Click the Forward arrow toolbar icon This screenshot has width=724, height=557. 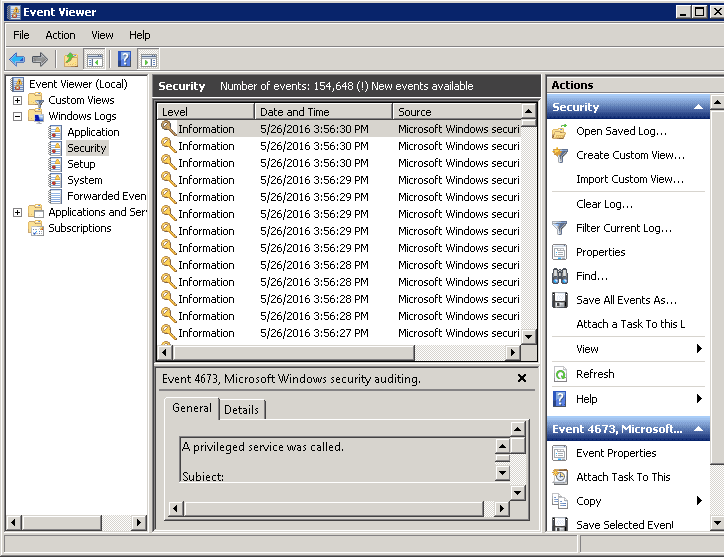coord(40,60)
